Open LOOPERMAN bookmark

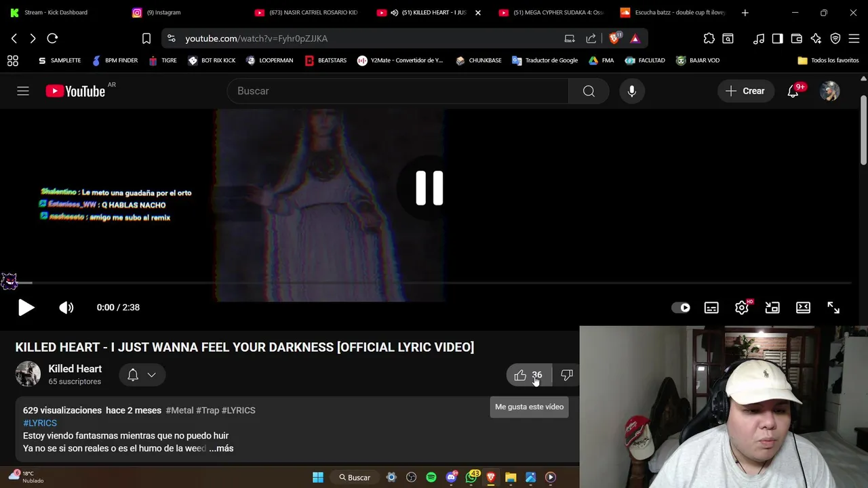(x=269, y=60)
